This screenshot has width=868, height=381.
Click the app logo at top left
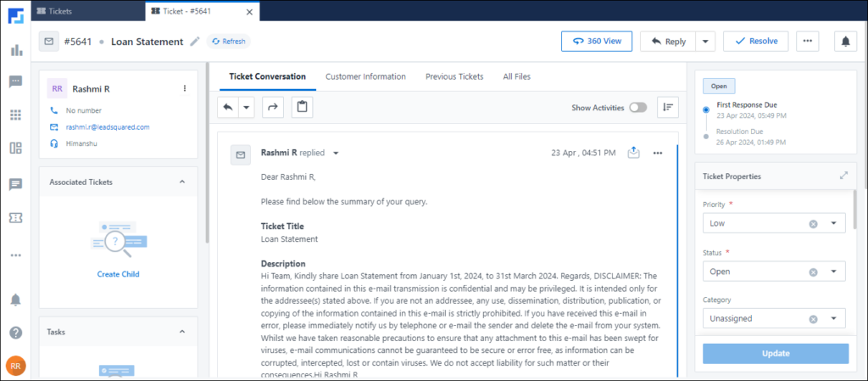15,15
